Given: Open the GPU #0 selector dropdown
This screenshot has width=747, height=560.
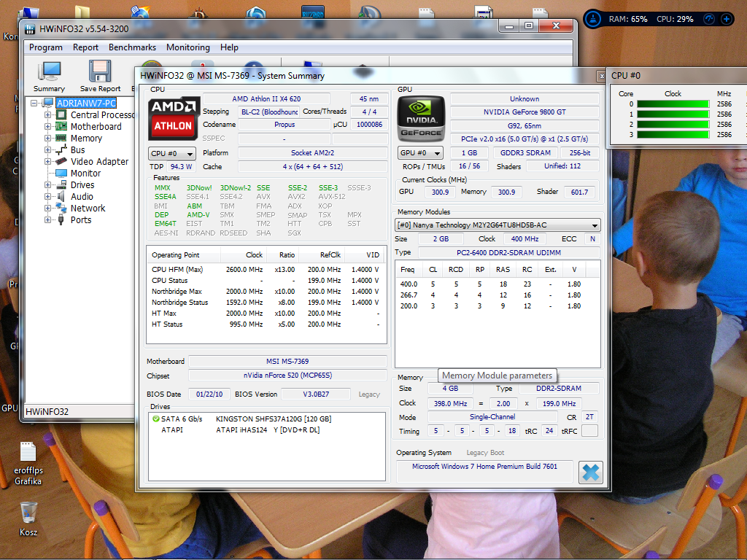Looking at the screenshot, I should coord(420,153).
